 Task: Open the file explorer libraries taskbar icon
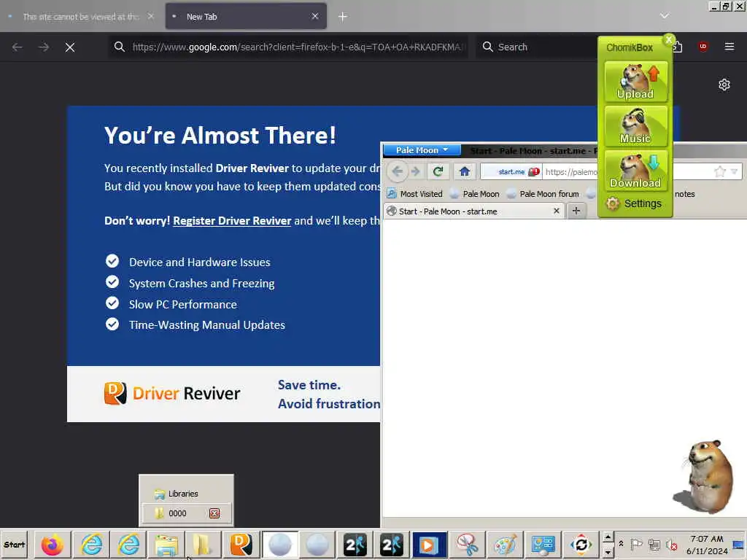[166, 545]
